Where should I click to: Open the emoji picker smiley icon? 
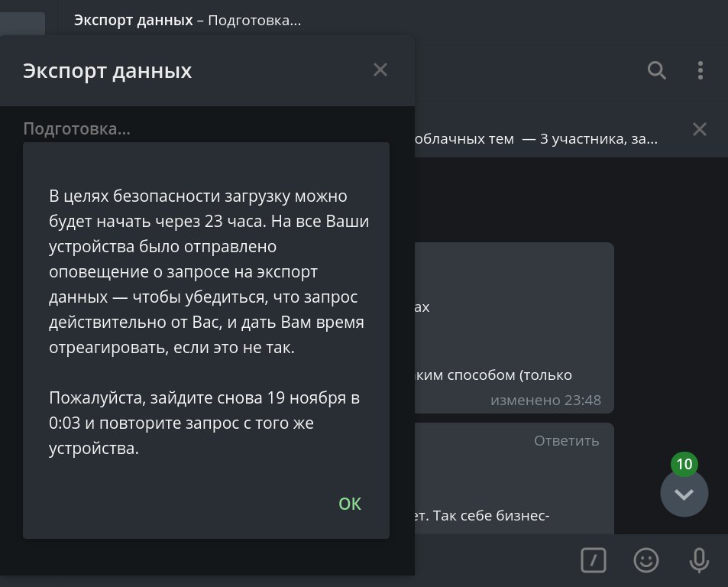645,560
